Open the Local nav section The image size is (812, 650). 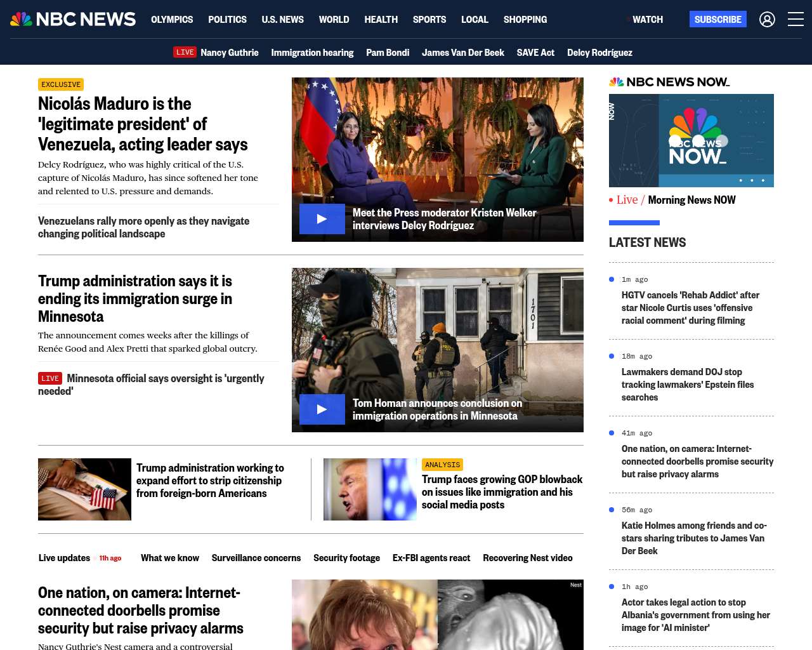tap(475, 20)
